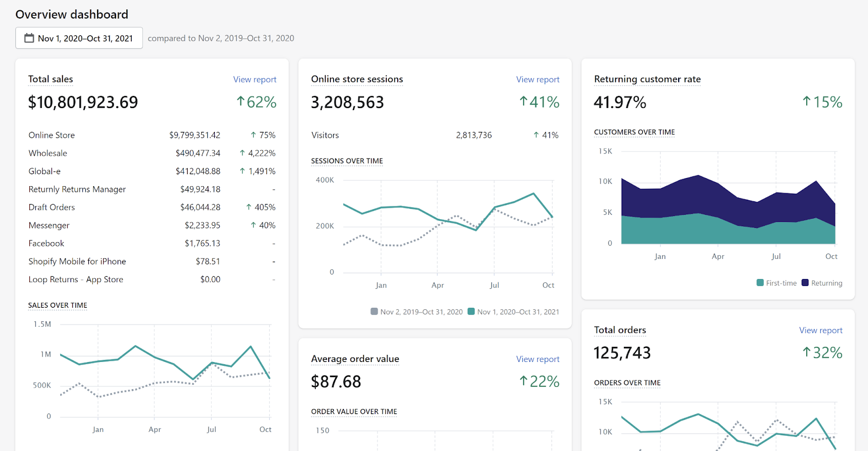This screenshot has height=451, width=868.
Task: Select the Loop Returns - App Store row
Action: point(152,280)
